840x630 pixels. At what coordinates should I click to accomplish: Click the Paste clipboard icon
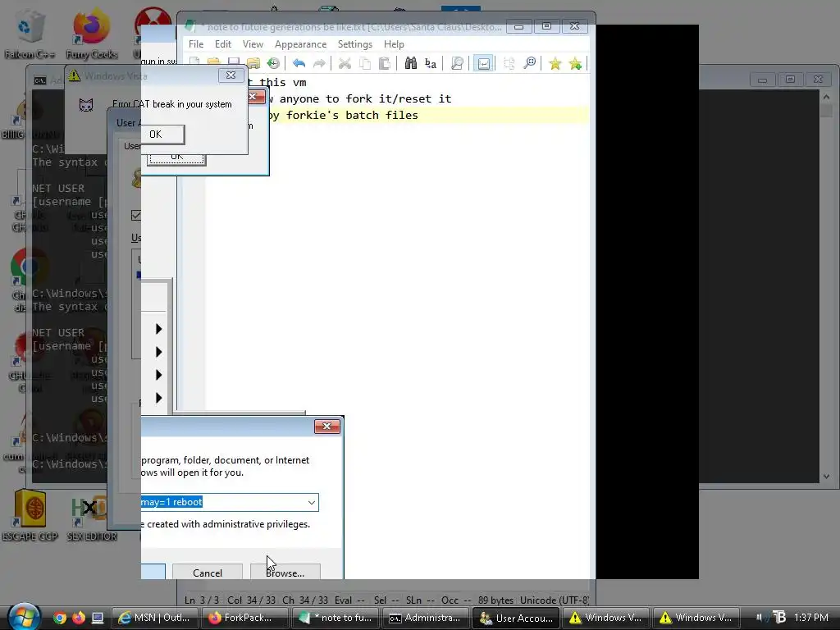[x=384, y=63]
